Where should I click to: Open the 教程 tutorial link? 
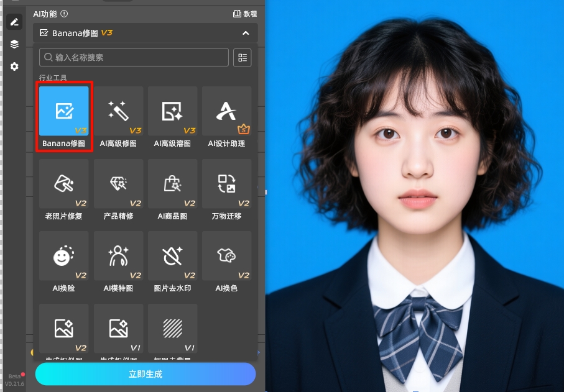pos(244,14)
